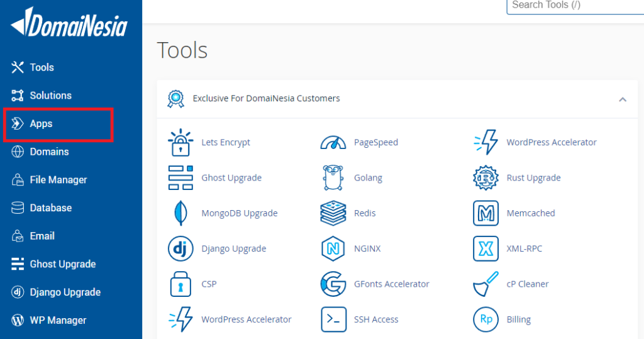Click the Django Upgrade link in tools list

click(x=233, y=248)
